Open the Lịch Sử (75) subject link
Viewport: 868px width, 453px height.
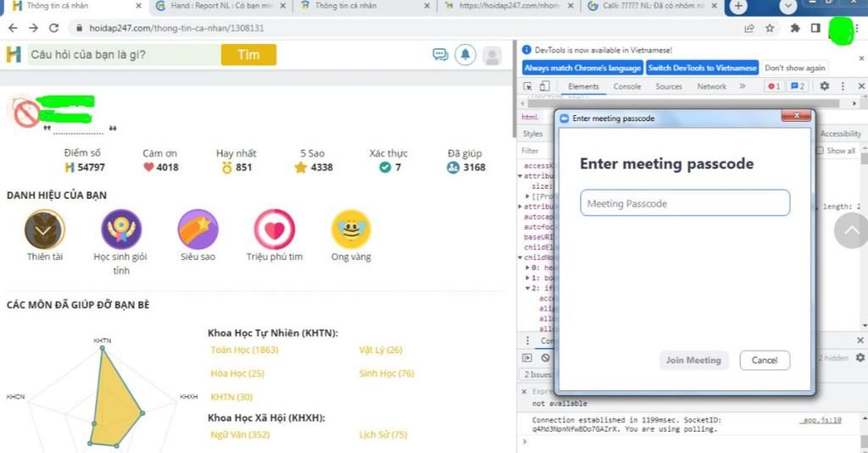pos(383,434)
